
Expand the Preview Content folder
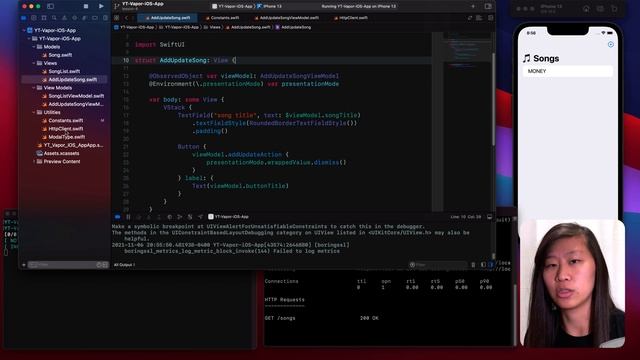[34, 162]
